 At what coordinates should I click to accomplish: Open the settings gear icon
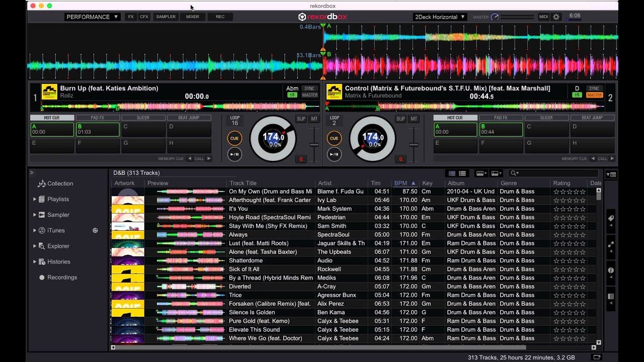point(556,17)
